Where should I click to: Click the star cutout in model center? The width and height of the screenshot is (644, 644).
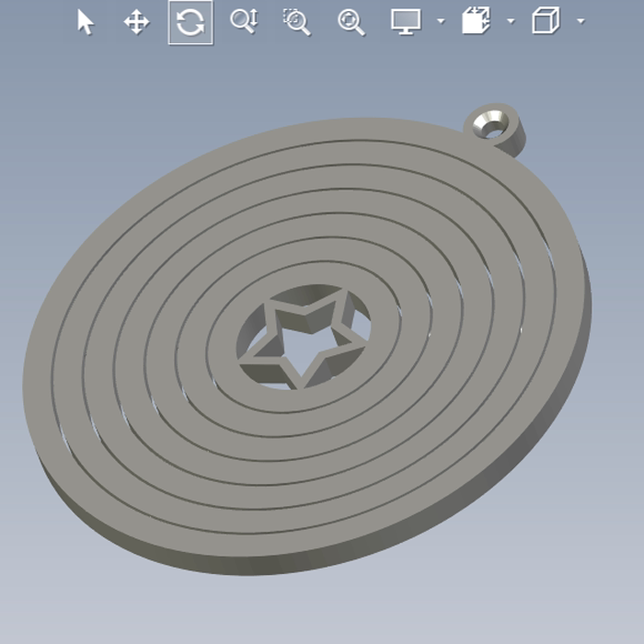coord(305,338)
